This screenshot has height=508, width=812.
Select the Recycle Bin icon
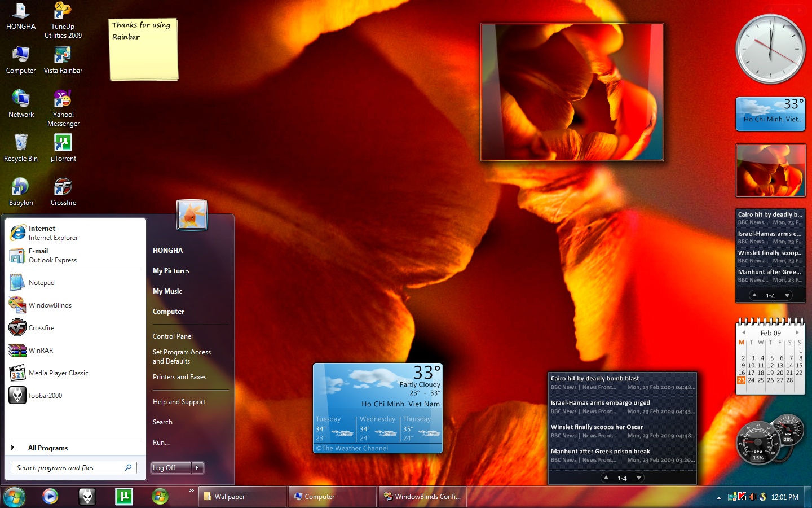[21, 148]
